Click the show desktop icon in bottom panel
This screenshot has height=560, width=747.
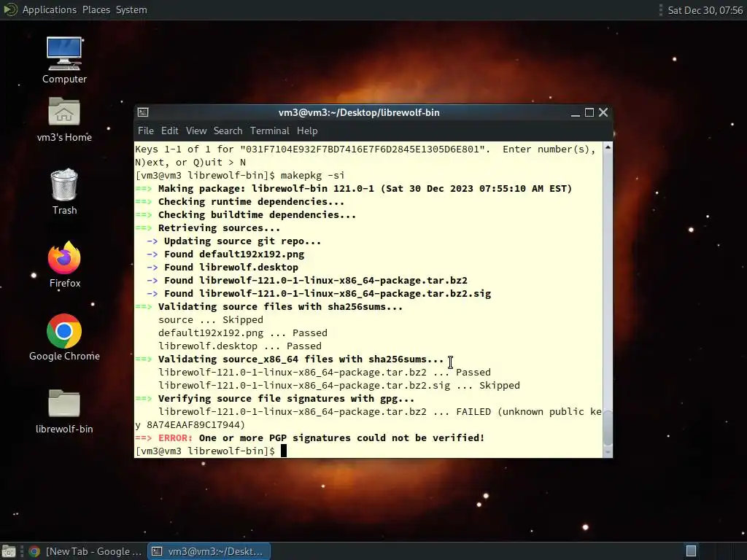point(9,551)
